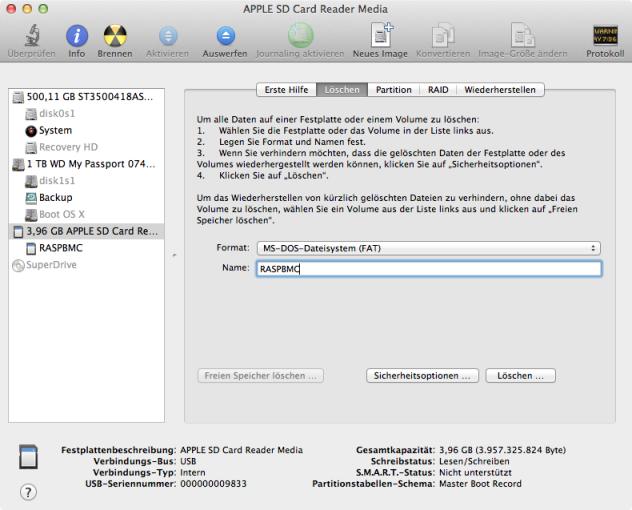Viewport: 632px width, 510px height.
Task: Create a Neues Image
Action: 380,35
